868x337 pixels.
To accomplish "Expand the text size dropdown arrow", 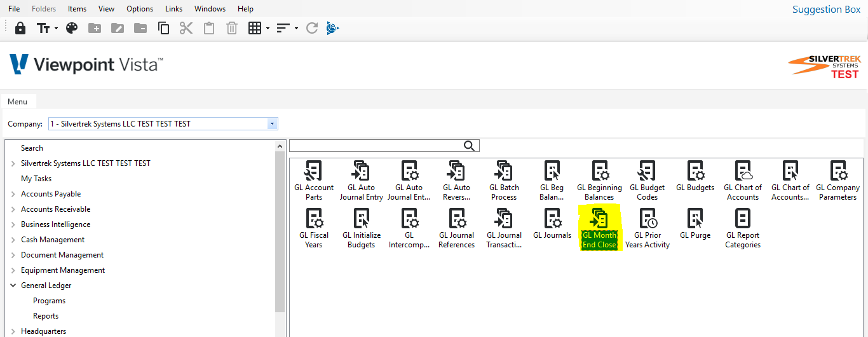I will point(56,29).
